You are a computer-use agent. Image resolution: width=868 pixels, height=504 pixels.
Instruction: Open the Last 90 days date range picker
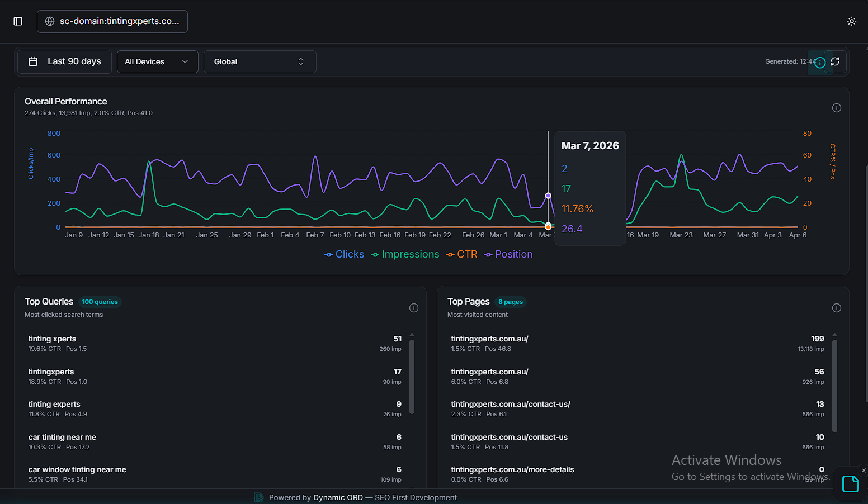coord(64,61)
